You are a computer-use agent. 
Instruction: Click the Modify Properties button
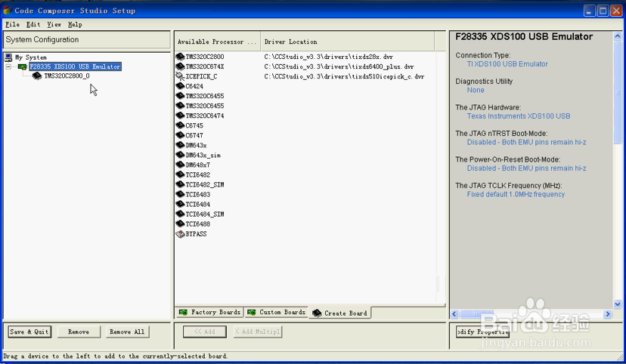[482, 332]
